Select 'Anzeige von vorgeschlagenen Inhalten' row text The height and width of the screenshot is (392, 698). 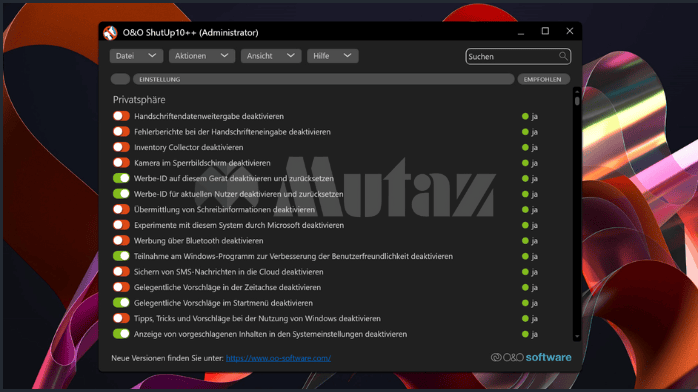click(270, 334)
